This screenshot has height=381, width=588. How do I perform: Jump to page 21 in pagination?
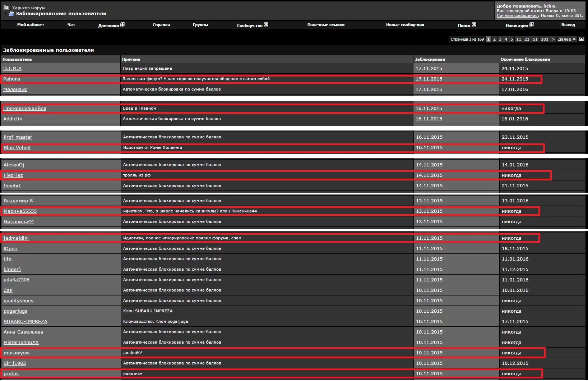coord(527,39)
